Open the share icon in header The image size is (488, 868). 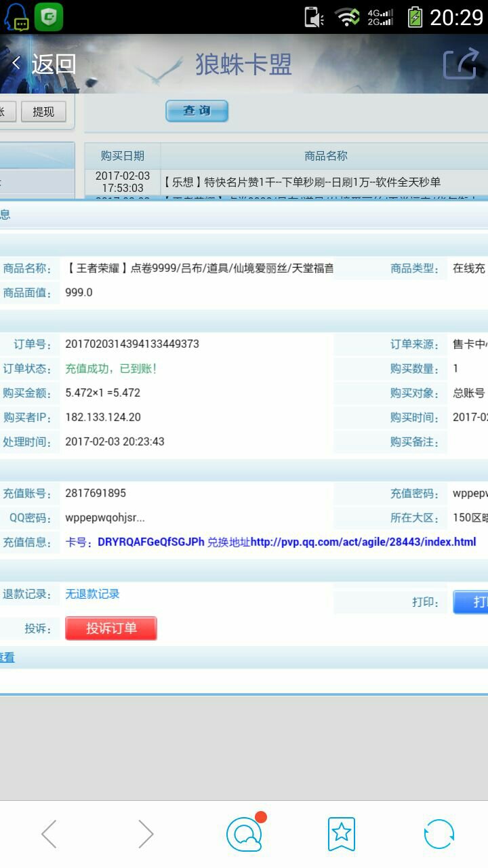point(461,65)
